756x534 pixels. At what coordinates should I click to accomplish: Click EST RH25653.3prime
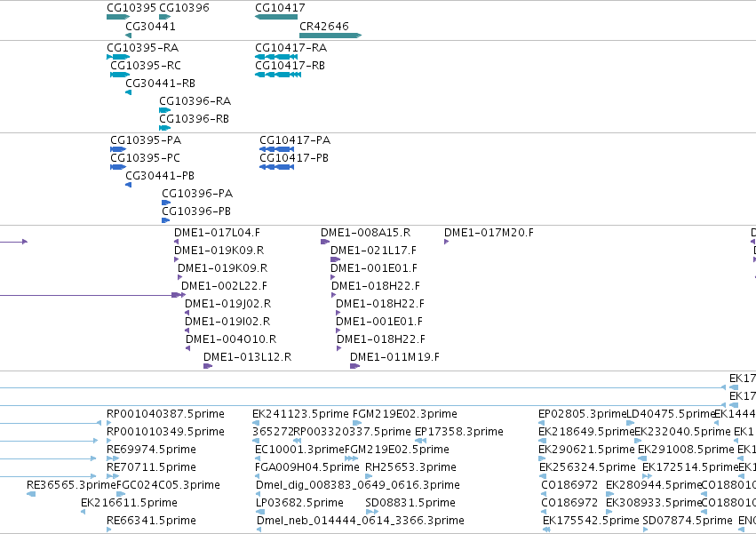[369, 476]
